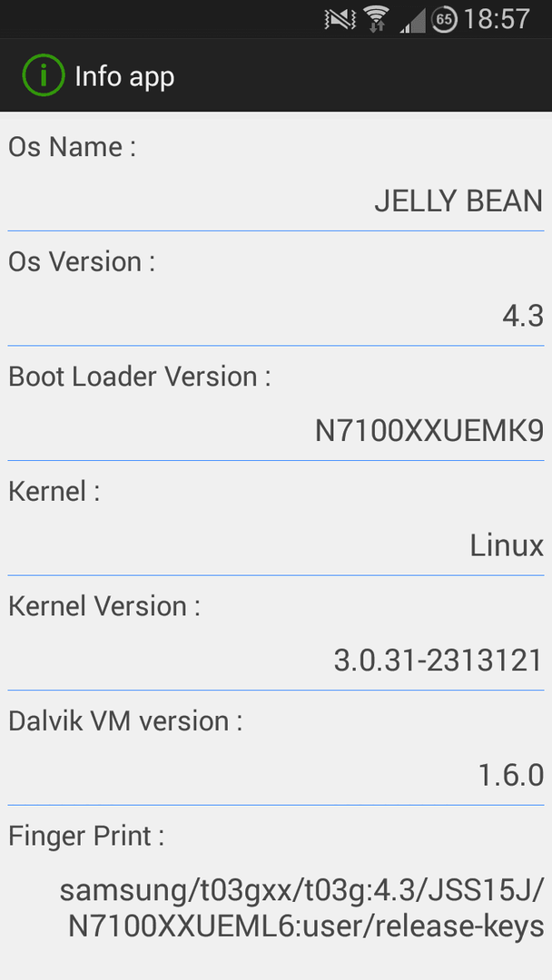Screen dimensions: 552x980
Task: Select the N7100XXUEMK9 bootloader value
Action: point(429,431)
